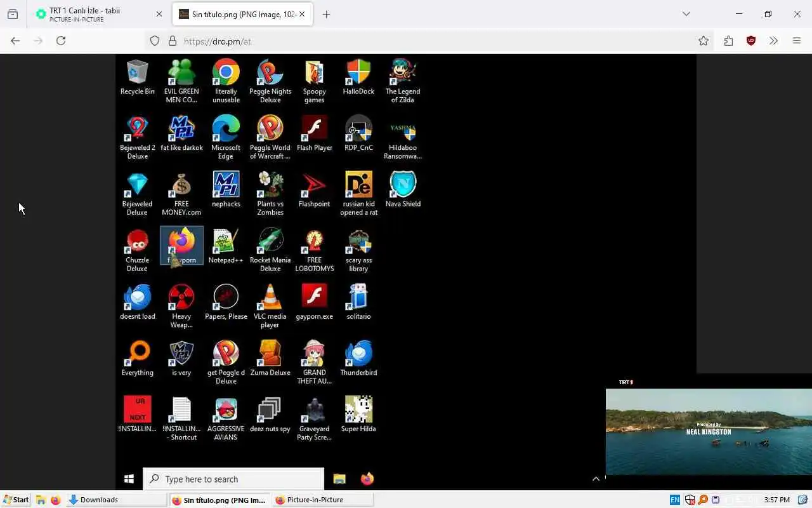Switch to Picture-in-Picture taskbar item
812x508 pixels.
click(323, 500)
